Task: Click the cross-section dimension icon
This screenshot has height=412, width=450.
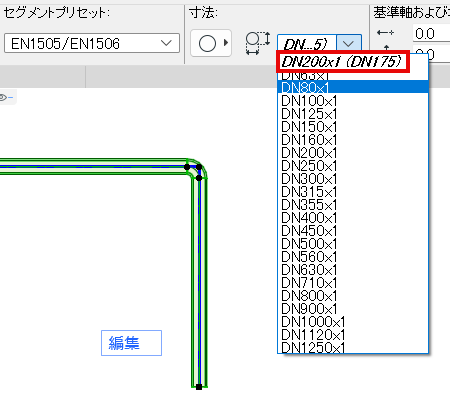Action: pos(257,43)
